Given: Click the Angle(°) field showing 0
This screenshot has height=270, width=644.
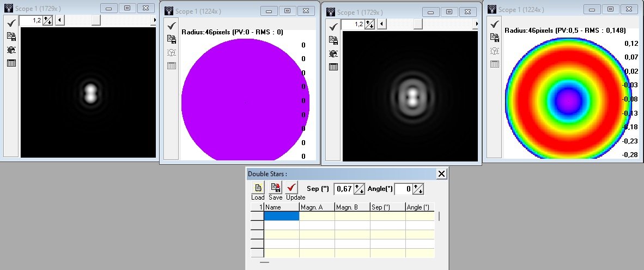Looking at the screenshot, I should click(404, 189).
